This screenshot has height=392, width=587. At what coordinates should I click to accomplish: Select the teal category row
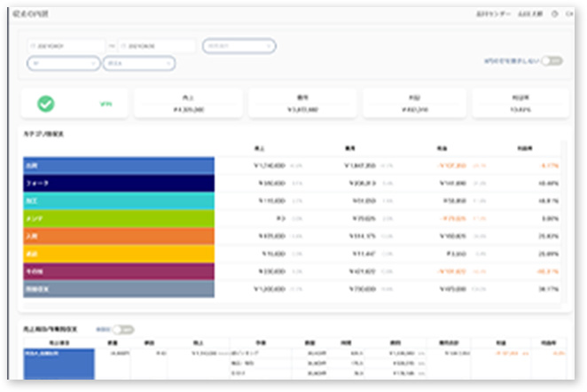[x=119, y=200]
